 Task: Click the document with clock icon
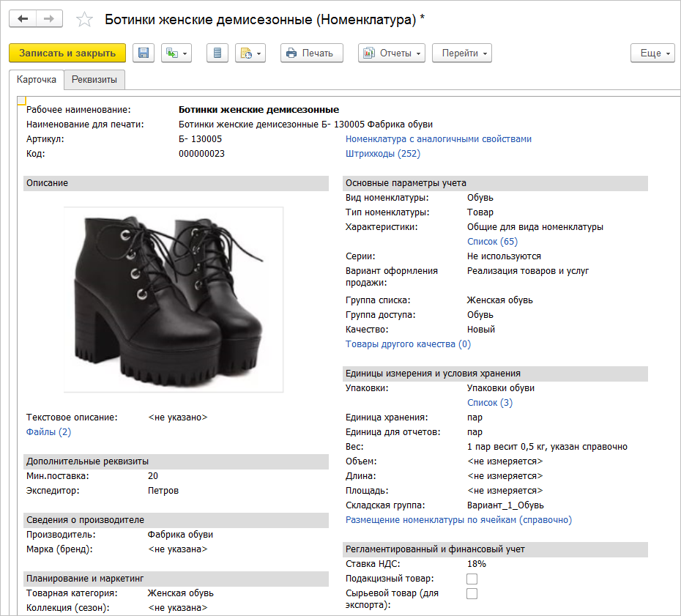pos(249,53)
